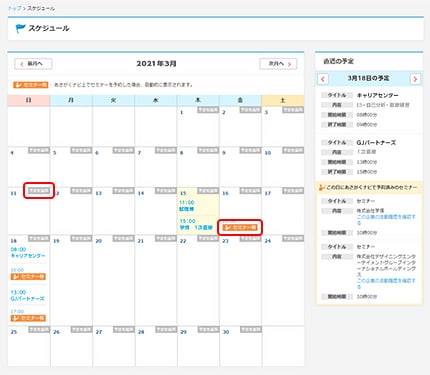Show previous day in the 3月18日の予定 panel
The height and width of the screenshot is (375, 430).
point(322,79)
